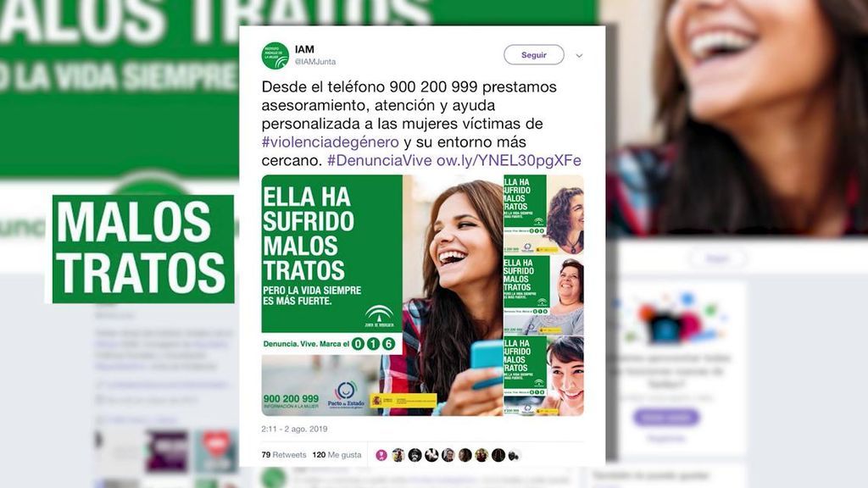Open the bottom thumbnail with short-haired woman
This screenshot has width=868, height=488.
point(543,376)
